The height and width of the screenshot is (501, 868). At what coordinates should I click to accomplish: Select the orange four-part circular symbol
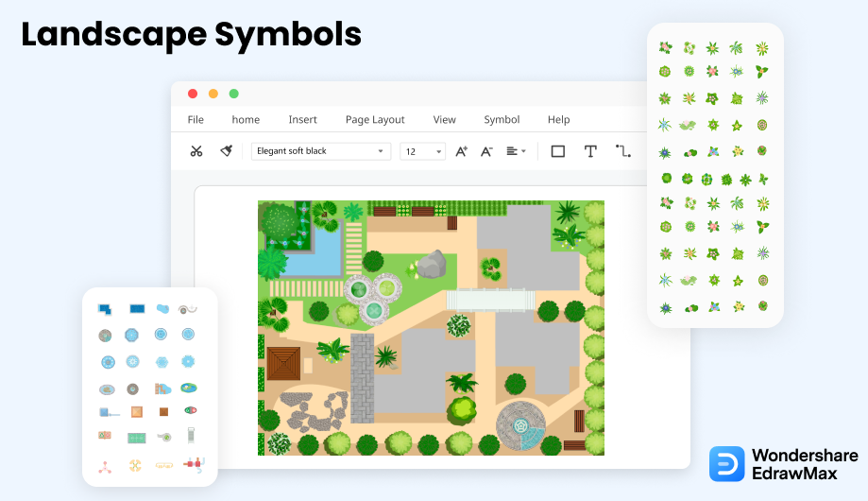135,465
